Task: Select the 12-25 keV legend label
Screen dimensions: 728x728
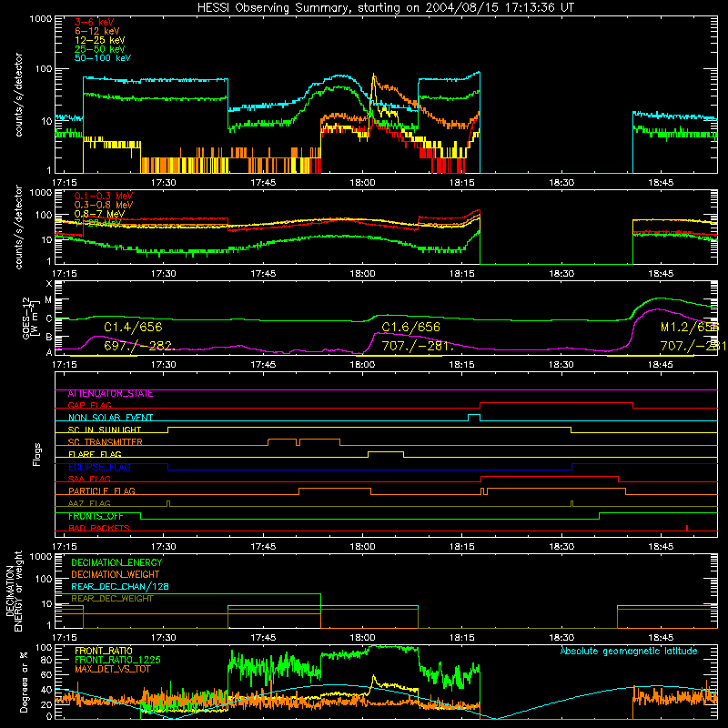Action: (99, 40)
